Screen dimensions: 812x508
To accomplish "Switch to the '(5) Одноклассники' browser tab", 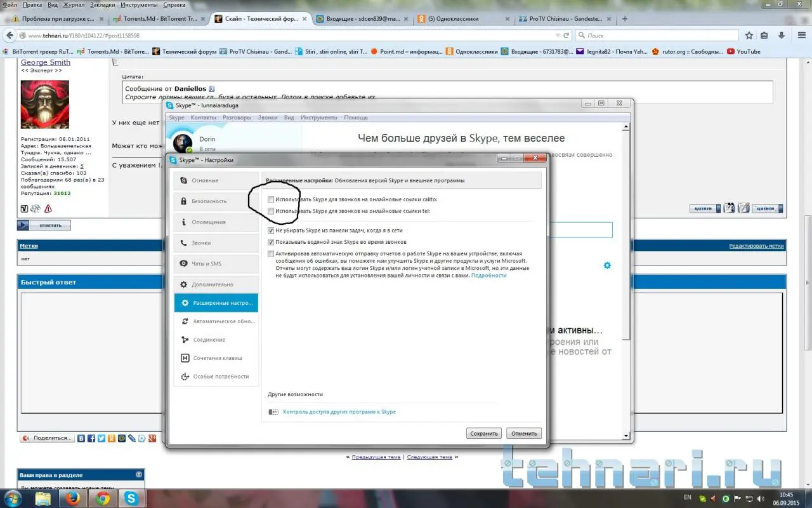I will (x=464, y=18).
